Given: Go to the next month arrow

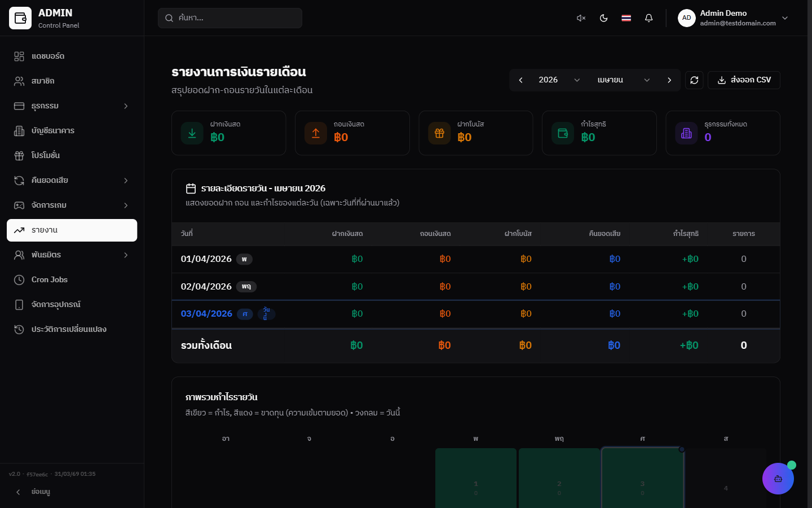Looking at the screenshot, I should pos(669,80).
